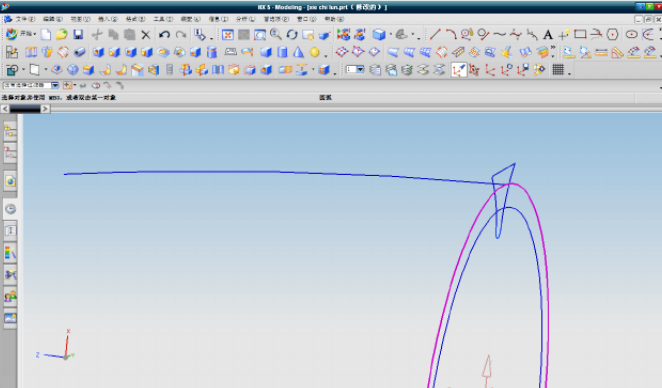This screenshot has height=388, width=662.
Task: Click the horizontal scrollbar right arrow
Action: (45, 109)
